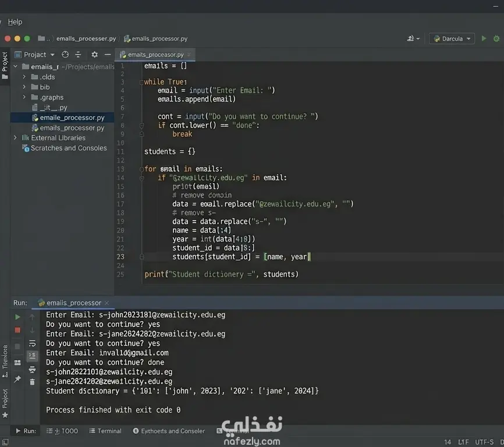Fold the while True block at line 3
Image resolution: width=504 pixels, height=447 pixels.
pos(141,82)
